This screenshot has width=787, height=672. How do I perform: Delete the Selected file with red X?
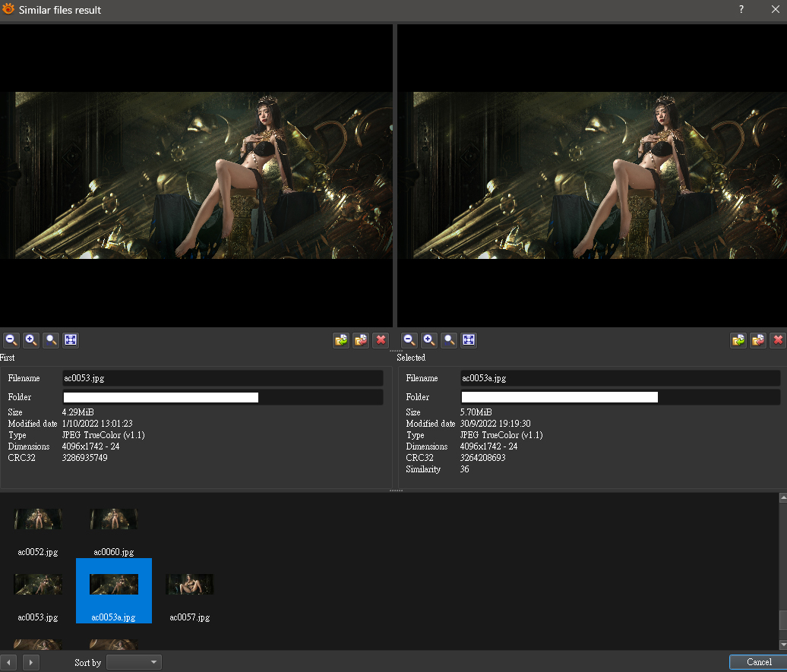point(777,340)
